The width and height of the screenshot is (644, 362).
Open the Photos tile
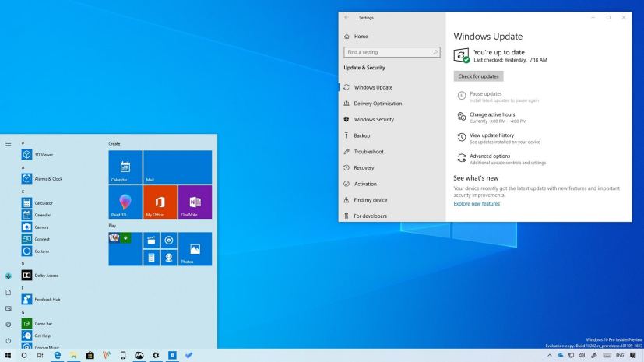point(195,249)
